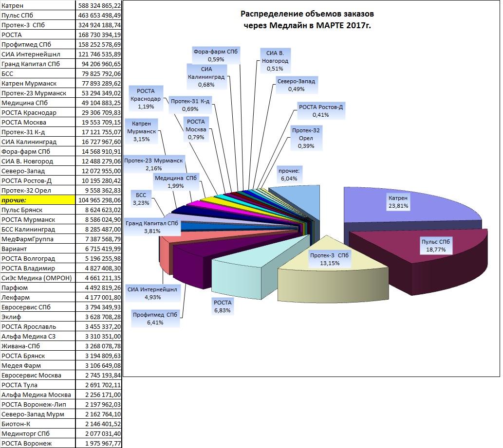Image resolution: width=503 pixels, height=448 pixels.
Task: Click the Протек-31 К-д 0,69% label
Action: click(190, 105)
